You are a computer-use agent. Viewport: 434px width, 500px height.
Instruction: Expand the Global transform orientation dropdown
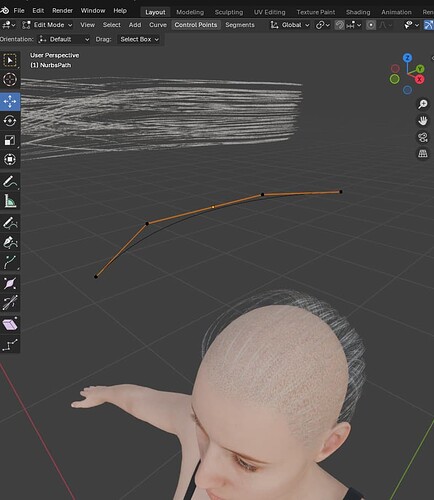[290, 25]
